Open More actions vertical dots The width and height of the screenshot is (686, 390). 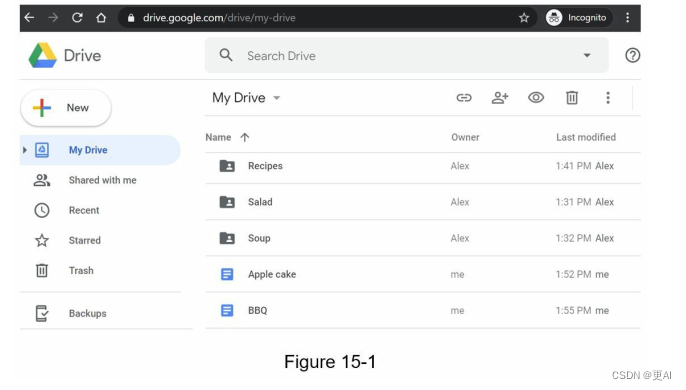tap(608, 98)
